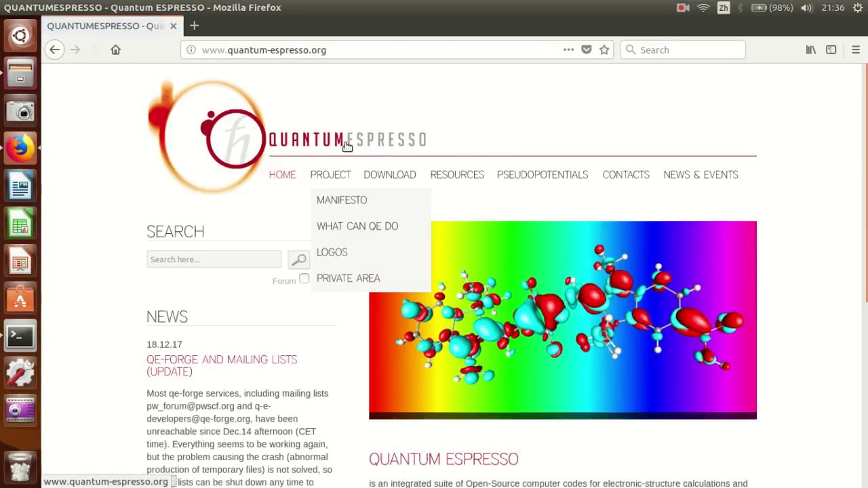This screenshot has height=488, width=868.
Task: Bookmark this page with star icon
Action: tap(604, 49)
